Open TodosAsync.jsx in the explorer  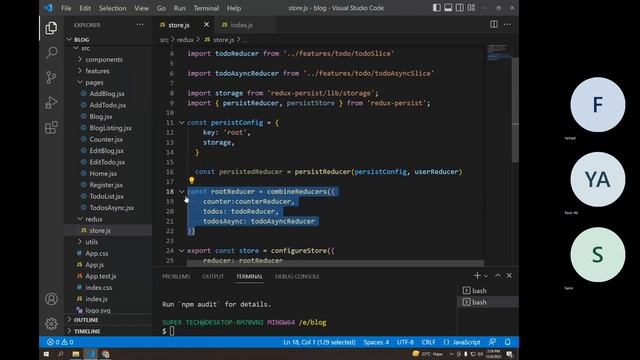(x=111, y=208)
